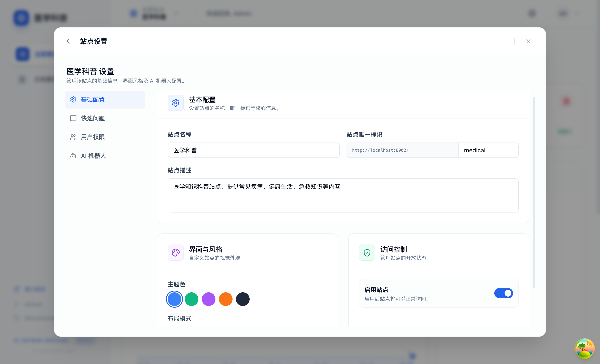Click the robot icon beside AI 机器人
Image resolution: width=600 pixels, height=364 pixels.
pyautogui.click(x=73, y=156)
